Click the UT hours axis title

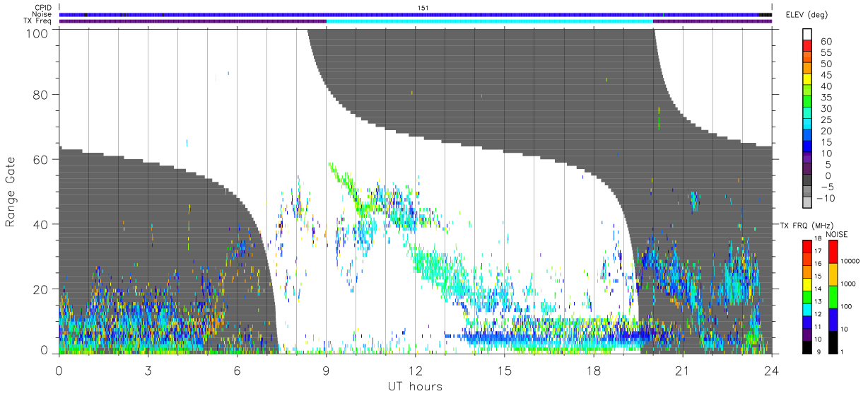click(x=415, y=386)
